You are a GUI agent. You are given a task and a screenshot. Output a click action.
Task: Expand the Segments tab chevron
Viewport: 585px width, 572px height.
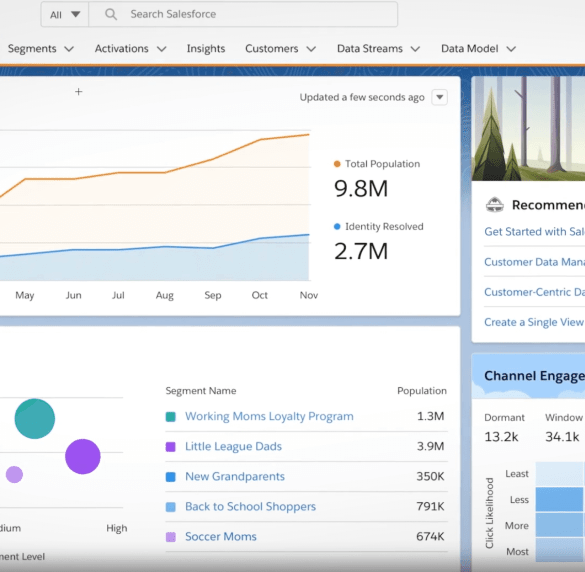[69, 49]
